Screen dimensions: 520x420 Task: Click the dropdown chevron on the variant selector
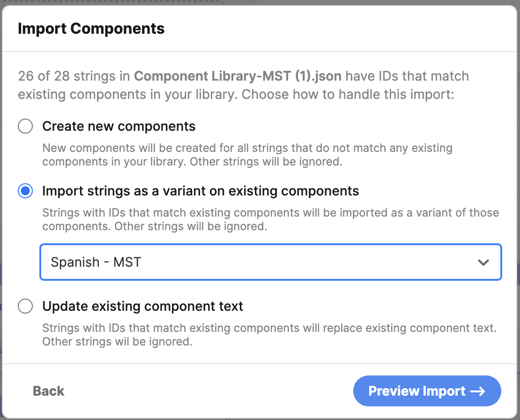click(484, 262)
